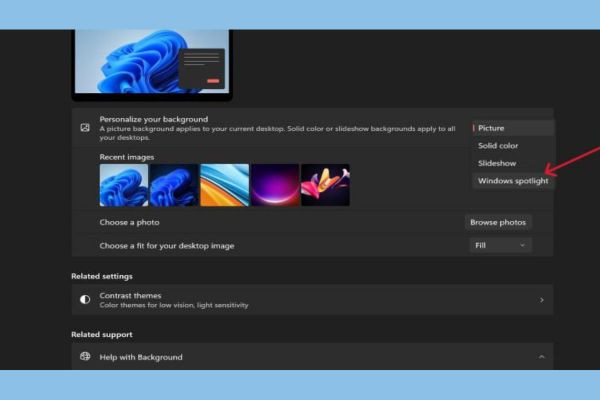The width and height of the screenshot is (600, 400).
Task: Click the globe icon beside Help with Background
Action: pos(85,357)
